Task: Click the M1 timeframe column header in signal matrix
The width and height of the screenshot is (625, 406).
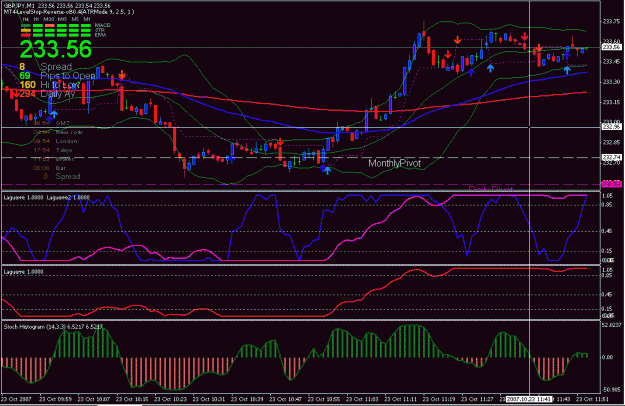Action: click(x=87, y=19)
